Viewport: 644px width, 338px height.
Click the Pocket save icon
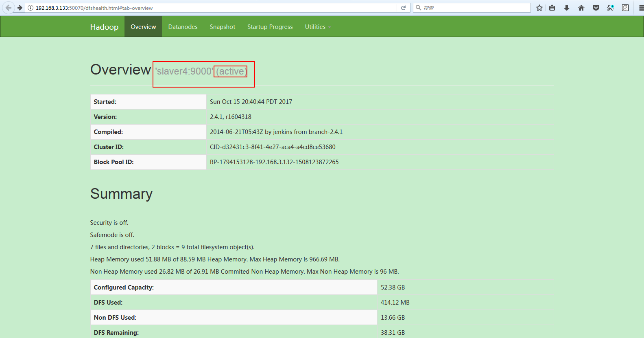(596, 8)
